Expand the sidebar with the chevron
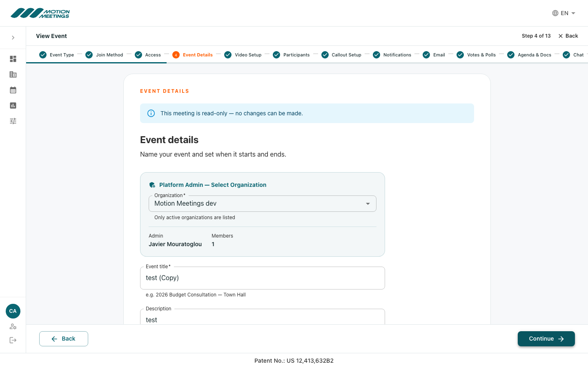This screenshot has width=588, height=368. 13,38
